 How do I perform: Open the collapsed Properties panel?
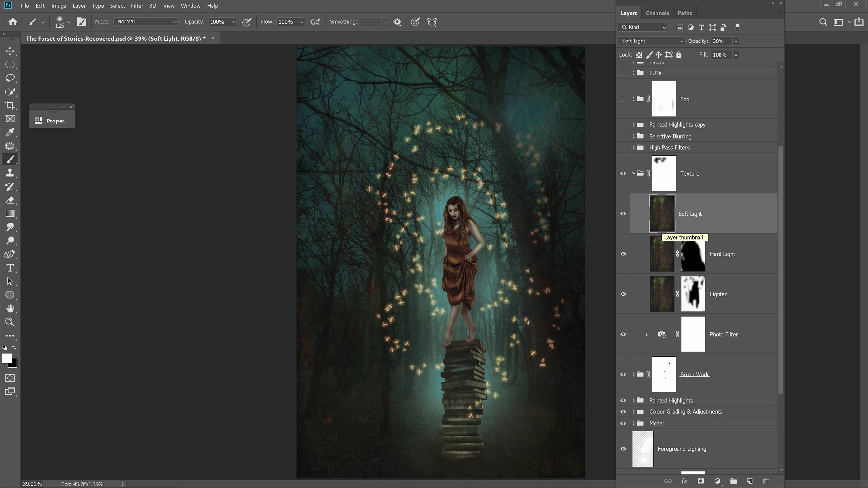(x=52, y=121)
